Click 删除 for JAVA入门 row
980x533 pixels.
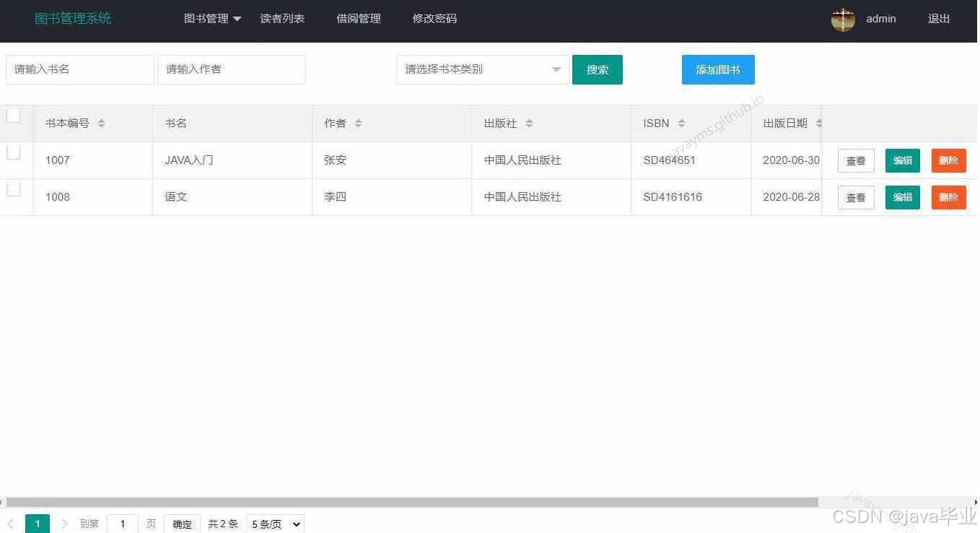[949, 161]
